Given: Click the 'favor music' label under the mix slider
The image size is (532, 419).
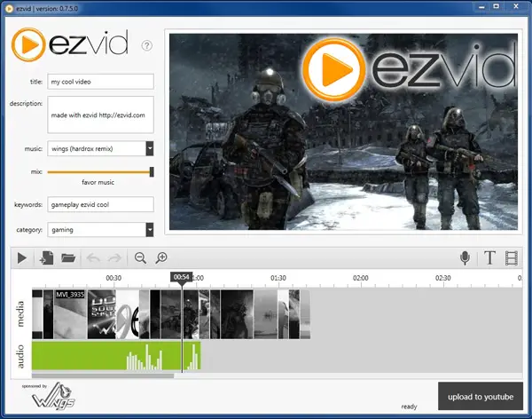Looking at the screenshot, I should click(x=98, y=183).
